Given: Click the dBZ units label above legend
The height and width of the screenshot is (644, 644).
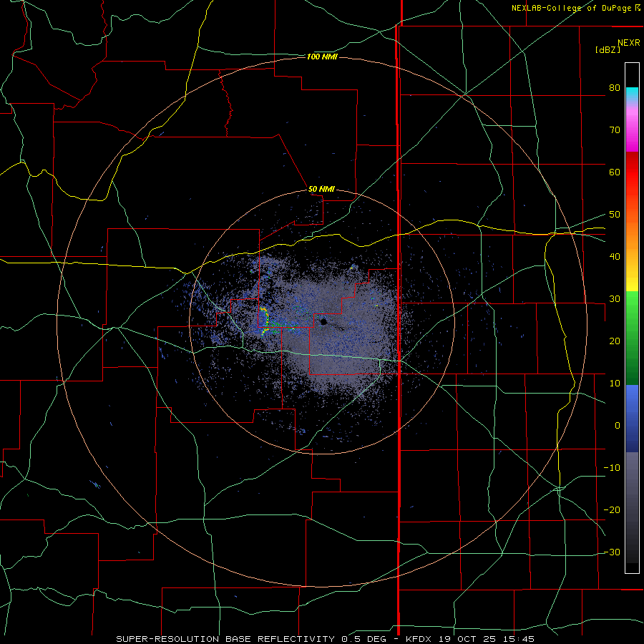Looking at the screenshot, I should coord(608,49).
